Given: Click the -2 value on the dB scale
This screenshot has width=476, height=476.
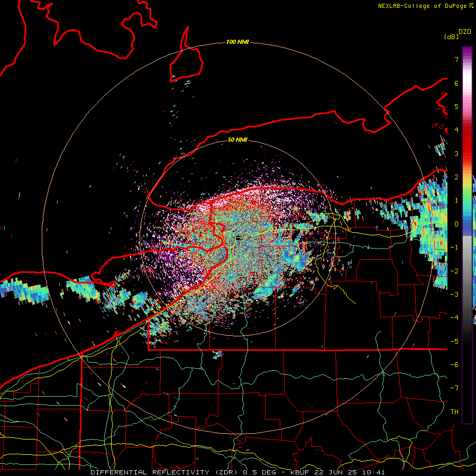Looking at the screenshot, I should pyautogui.click(x=454, y=271).
